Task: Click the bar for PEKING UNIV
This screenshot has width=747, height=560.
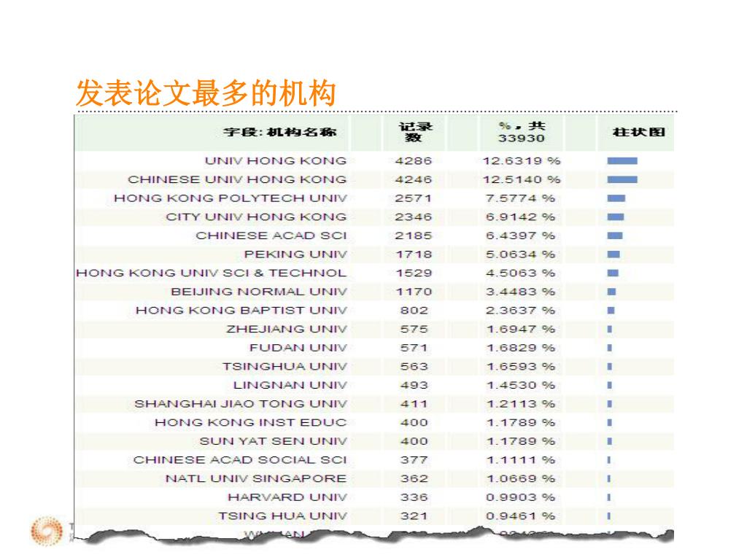Action: click(614, 254)
